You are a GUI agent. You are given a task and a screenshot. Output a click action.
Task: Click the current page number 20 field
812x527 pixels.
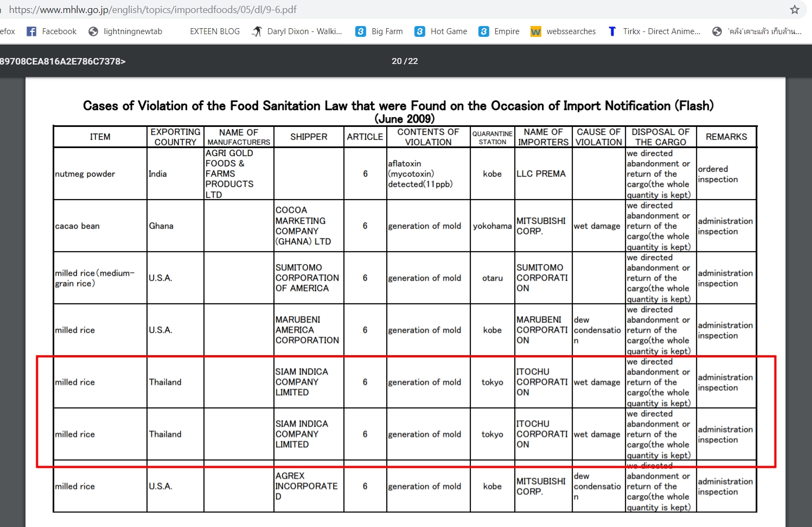tap(397, 61)
